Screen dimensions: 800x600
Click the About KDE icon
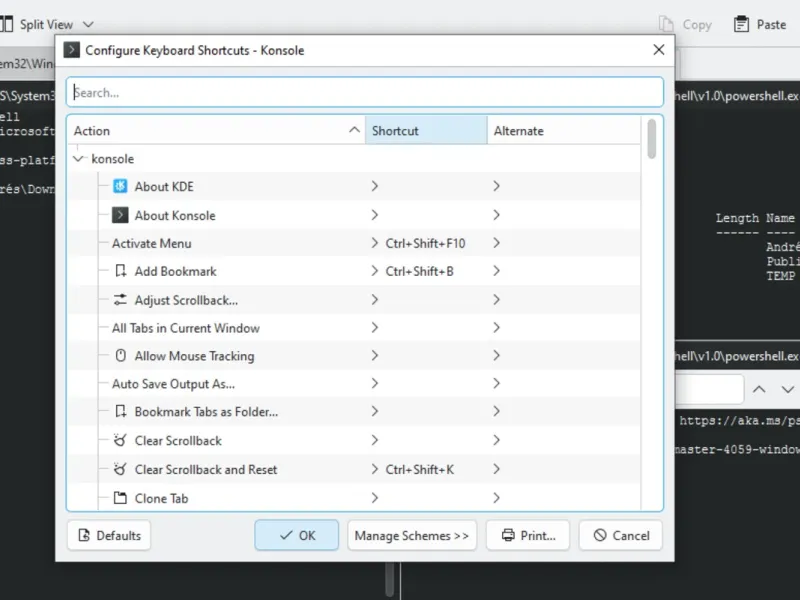click(120, 186)
